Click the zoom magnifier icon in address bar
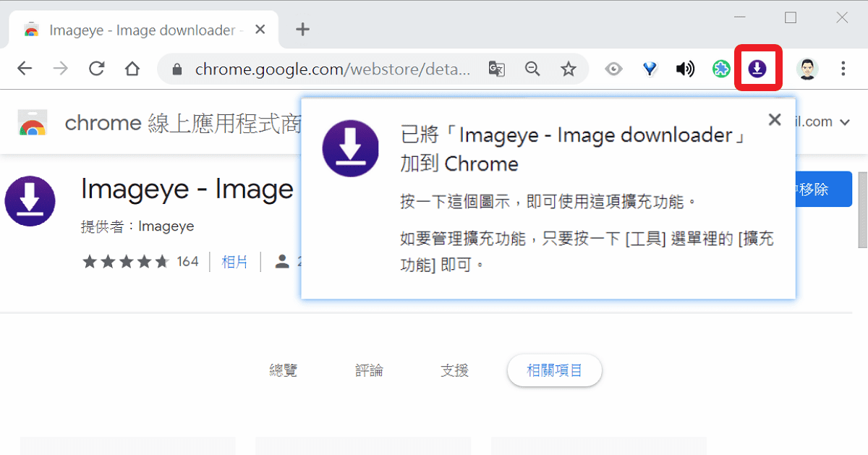 click(532, 69)
